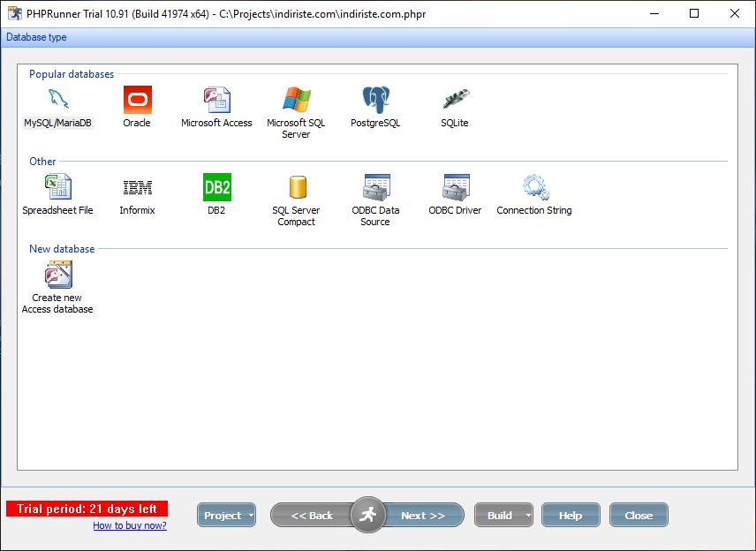This screenshot has width=756, height=551.
Task: Select the SQL Server Compact cylinder icon
Action: (298, 187)
